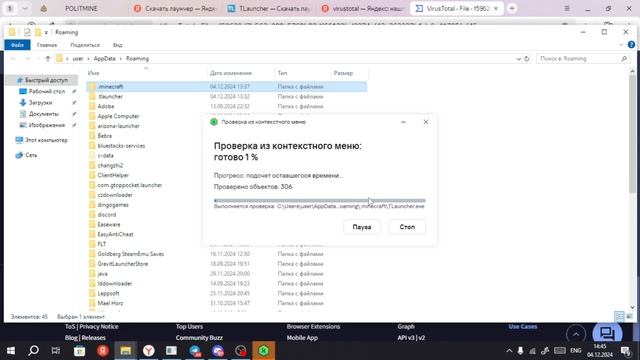Viewport: 640px width, 360px height.
Task: Expand the Explorer ribbon chevron
Action: pos(621,45)
